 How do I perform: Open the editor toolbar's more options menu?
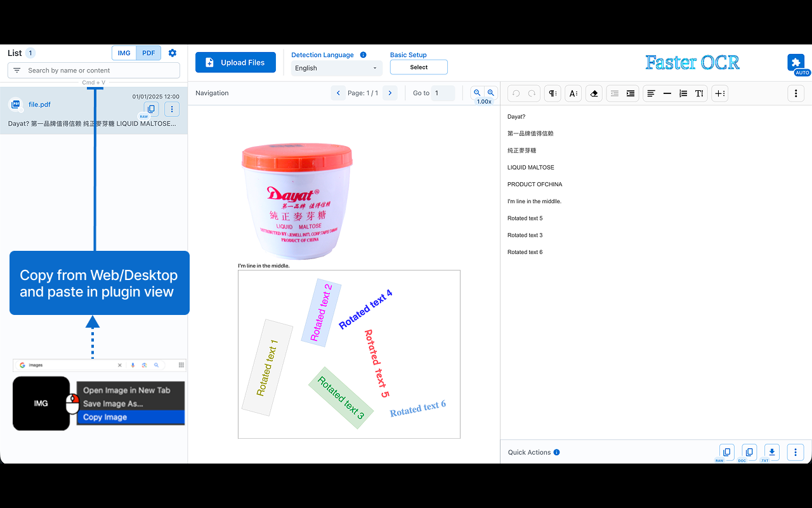(x=796, y=93)
